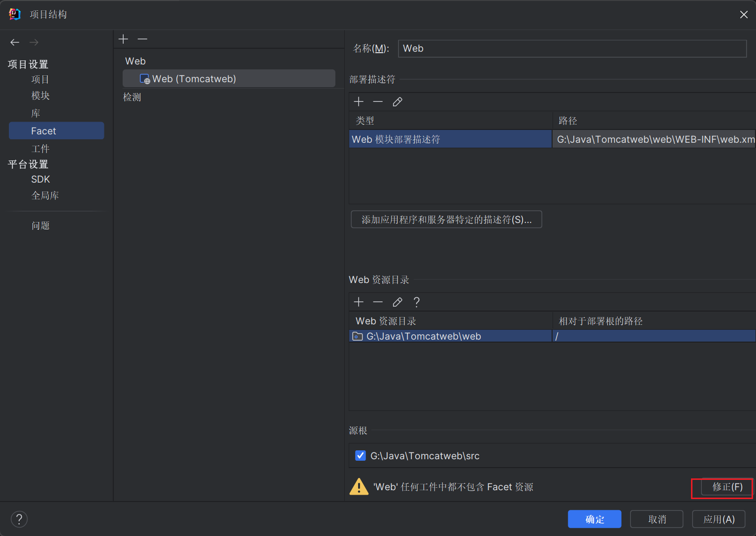Open the SDK platform settings
Screen dimensions: 756x536
tap(40, 179)
